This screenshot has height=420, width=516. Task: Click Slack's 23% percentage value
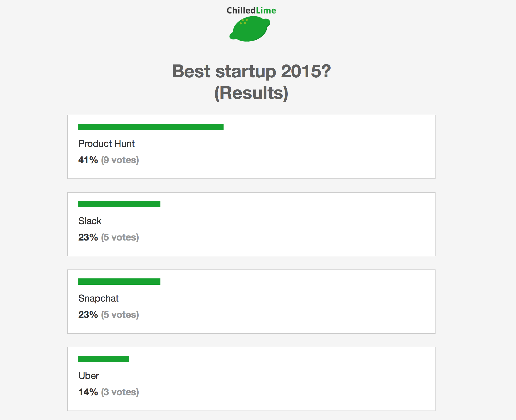(88, 237)
